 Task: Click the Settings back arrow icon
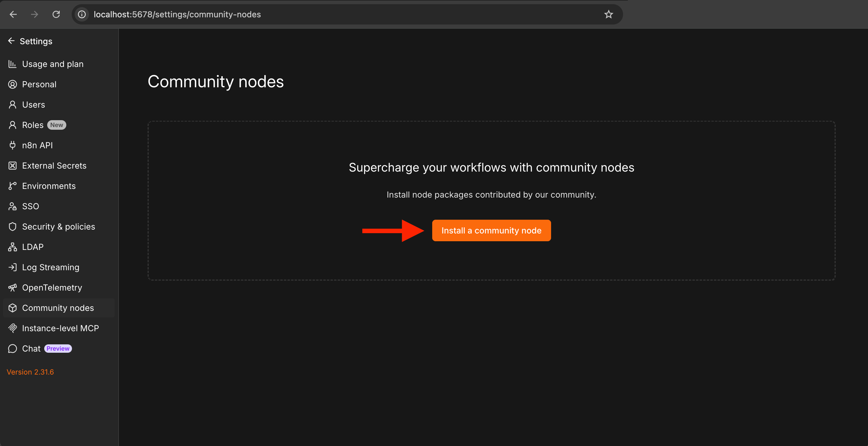tap(11, 41)
